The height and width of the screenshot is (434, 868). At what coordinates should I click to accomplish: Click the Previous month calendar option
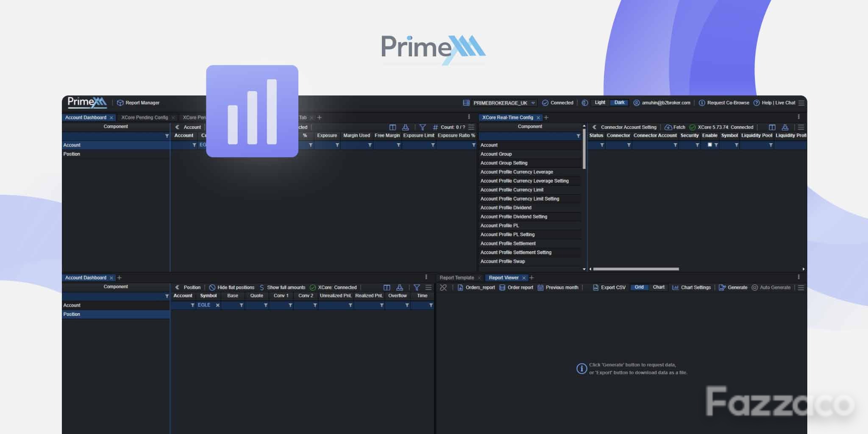tap(558, 287)
